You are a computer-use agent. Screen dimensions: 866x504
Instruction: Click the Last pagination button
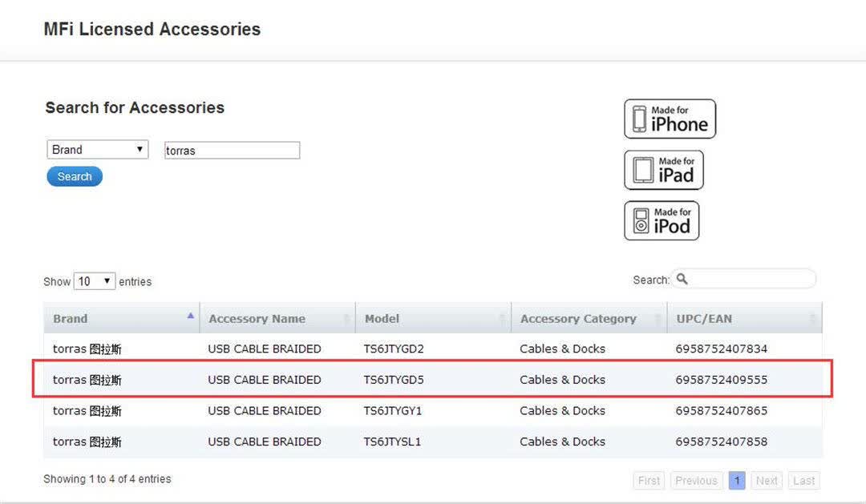point(803,481)
